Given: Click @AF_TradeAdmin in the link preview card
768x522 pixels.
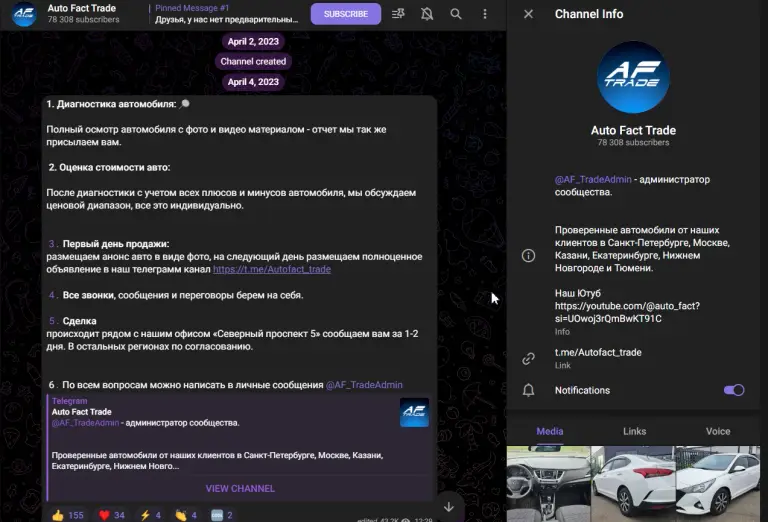Looking at the screenshot, I should pos(85,423).
